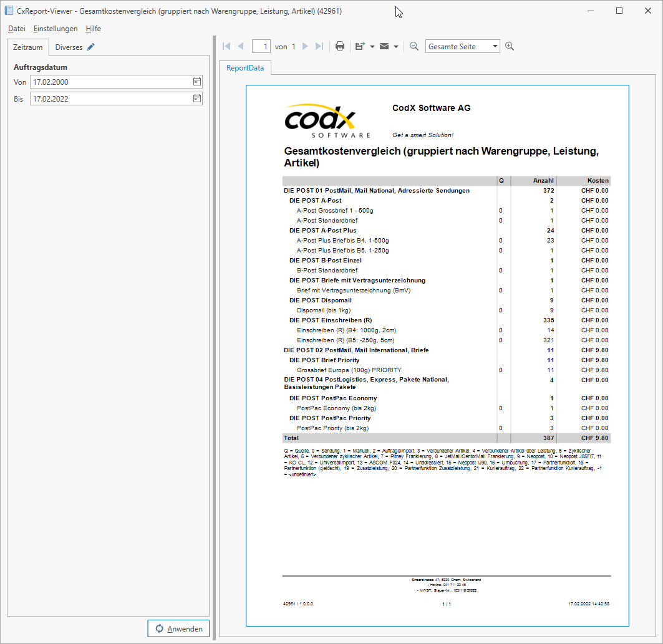Click row 'Einschreiben (R) (B4: 1000g, 2cm)'
Image resolution: width=663 pixels, height=644 pixels.
point(447,330)
